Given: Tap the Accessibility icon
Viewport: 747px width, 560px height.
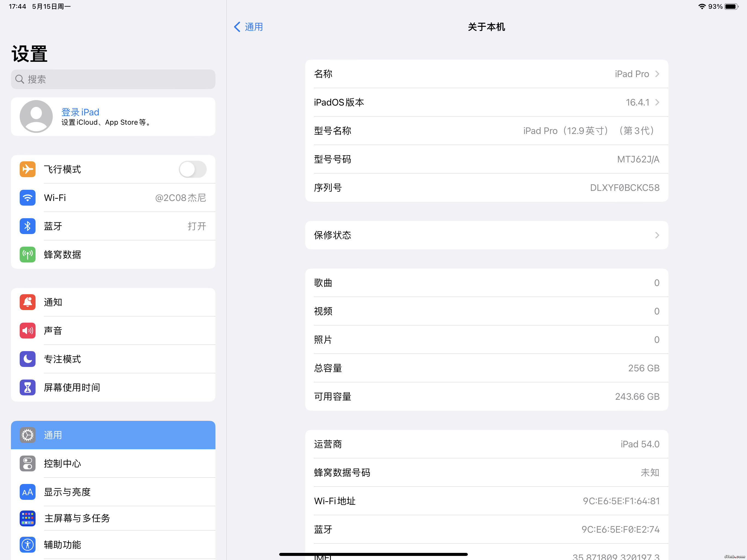Looking at the screenshot, I should 27,544.
